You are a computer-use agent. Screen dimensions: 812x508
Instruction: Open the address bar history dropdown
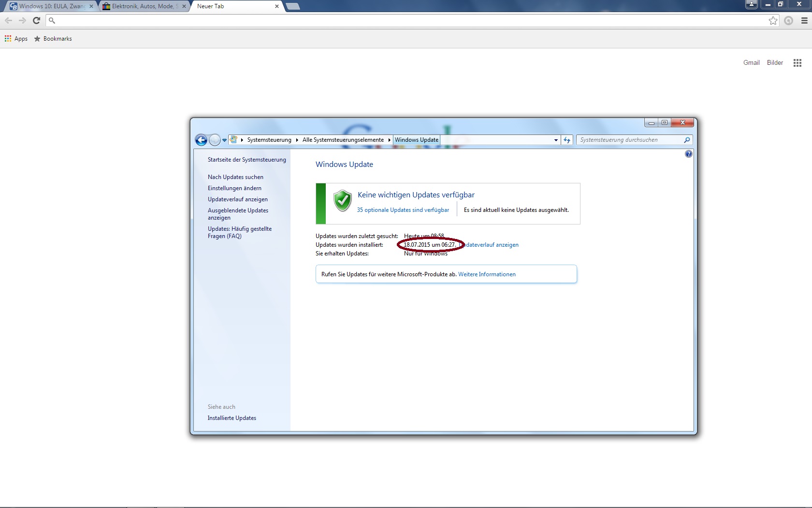click(x=556, y=140)
